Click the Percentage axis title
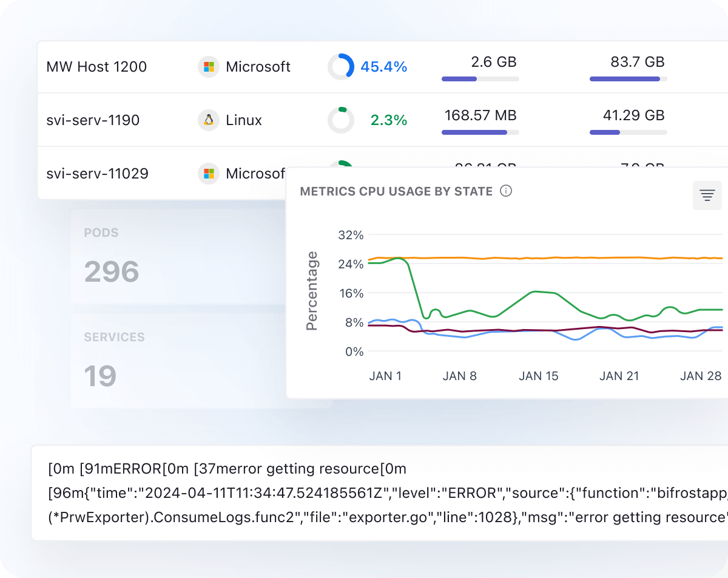Image resolution: width=728 pixels, height=578 pixels. [x=312, y=291]
